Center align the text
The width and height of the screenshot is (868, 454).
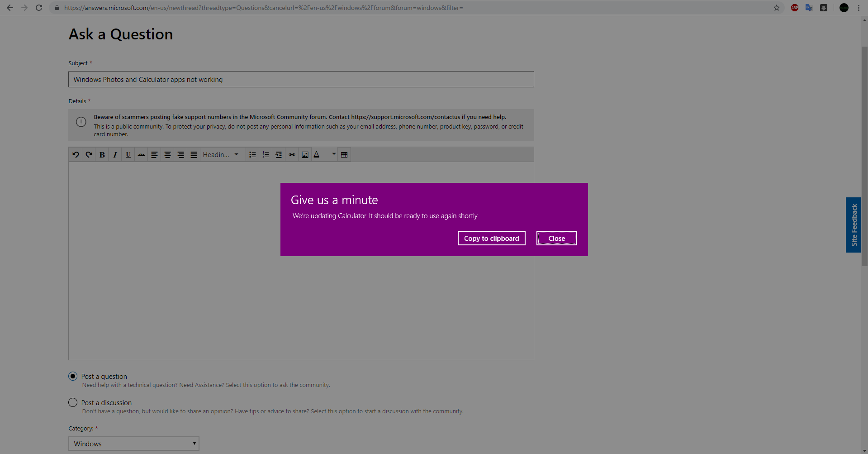pyautogui.click(x=168, y=155)
